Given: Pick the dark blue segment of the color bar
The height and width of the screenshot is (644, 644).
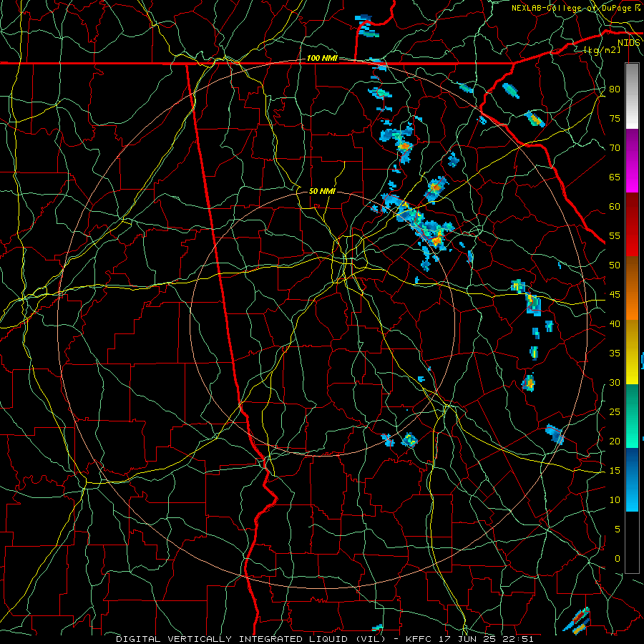Looking at the screenshot, I should coord(632,464).
